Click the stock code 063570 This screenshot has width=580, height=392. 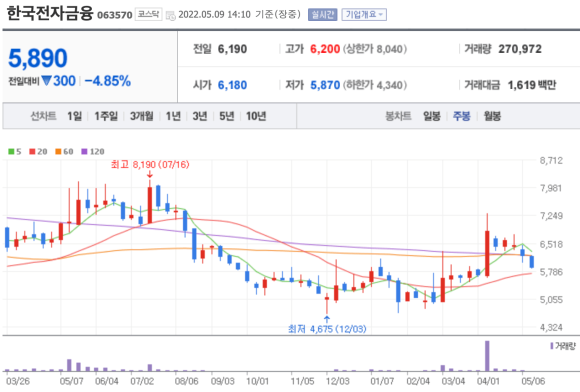coord(115,15)
